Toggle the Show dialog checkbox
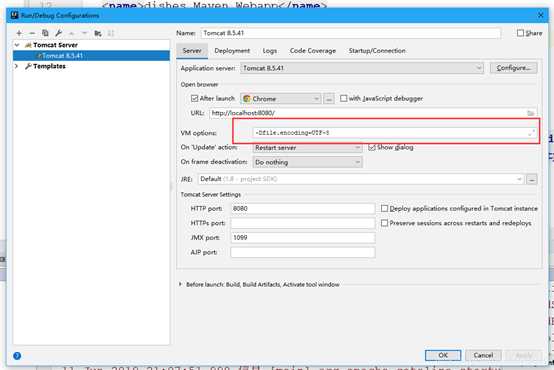Viewport: 554px width, 370px height. 372,147
